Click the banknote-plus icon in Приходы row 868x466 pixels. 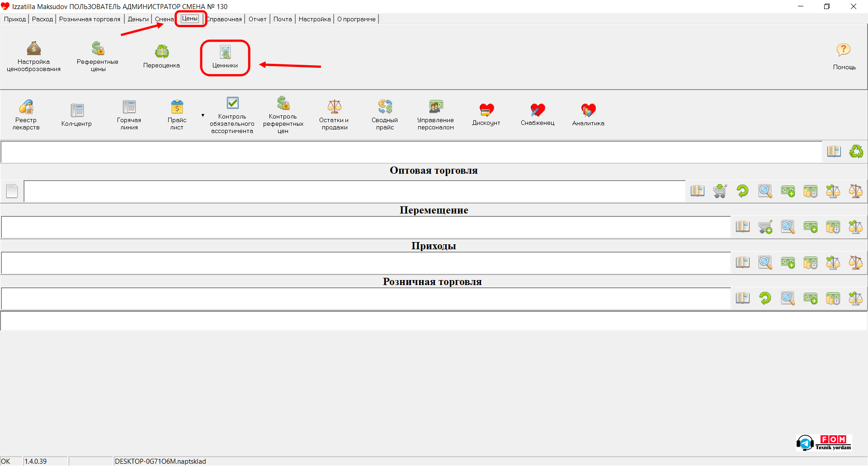(788, 262)
